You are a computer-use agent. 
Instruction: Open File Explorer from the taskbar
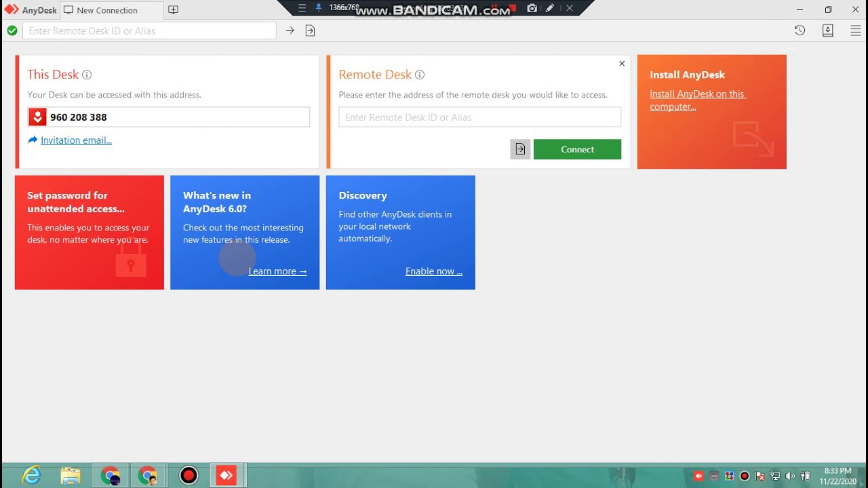point(71,476)
